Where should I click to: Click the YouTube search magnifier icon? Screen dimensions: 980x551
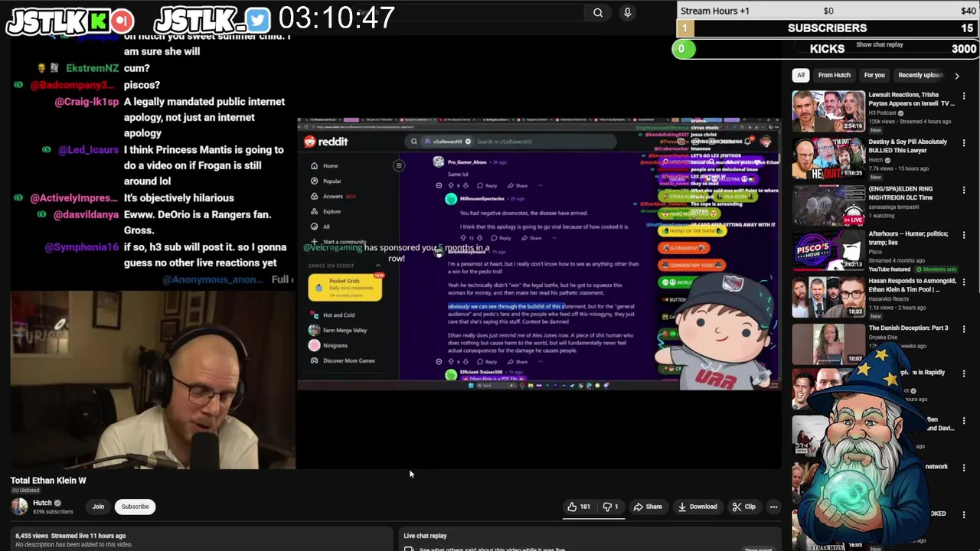598,12
